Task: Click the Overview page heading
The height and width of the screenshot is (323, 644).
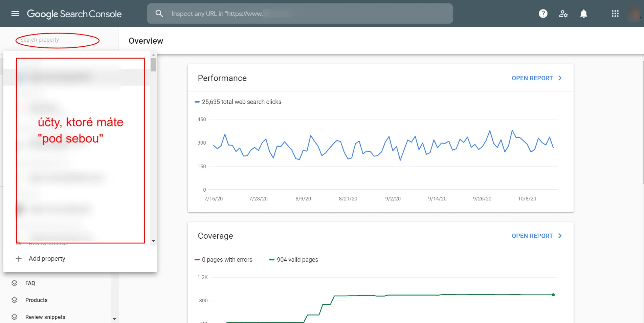Action: [x=146, y=41]
